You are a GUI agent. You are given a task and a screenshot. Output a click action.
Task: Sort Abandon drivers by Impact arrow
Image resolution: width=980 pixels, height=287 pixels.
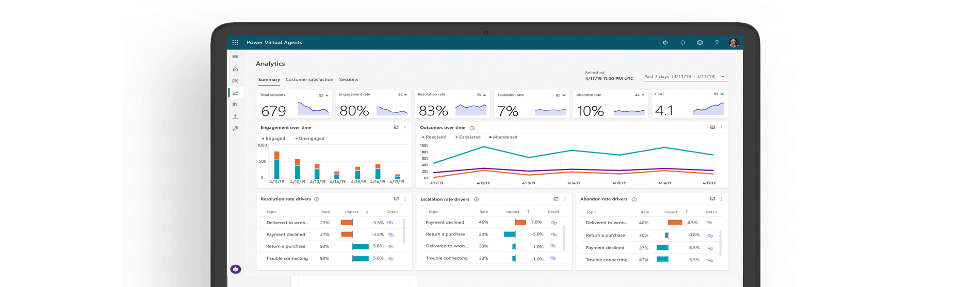686,212
